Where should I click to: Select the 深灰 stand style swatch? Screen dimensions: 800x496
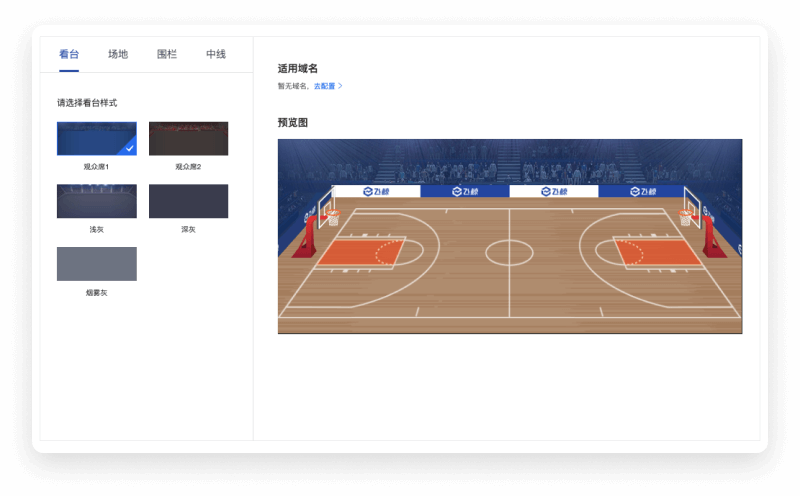(x=188, y=201)
